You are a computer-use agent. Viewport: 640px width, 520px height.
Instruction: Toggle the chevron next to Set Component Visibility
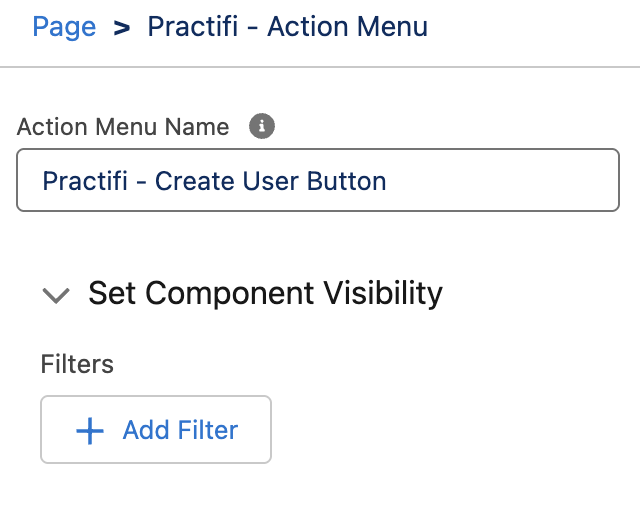56,294
